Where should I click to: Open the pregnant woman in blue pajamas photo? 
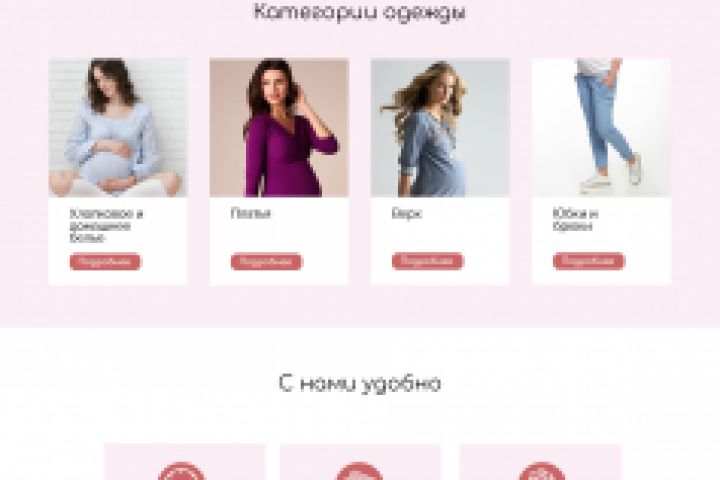[x=118, y=128]
